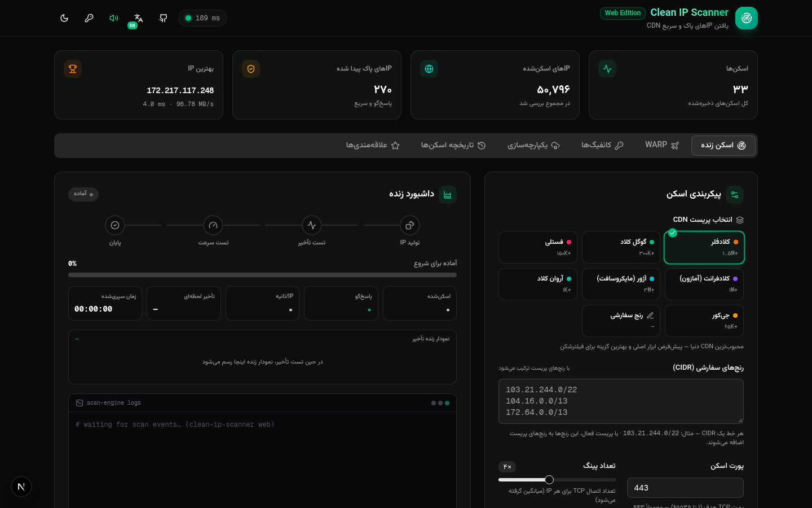Viewport: 812px width, 508px height.
Task: Open the scan history tab
Action: pyautogui.click(x=453, y=146)
